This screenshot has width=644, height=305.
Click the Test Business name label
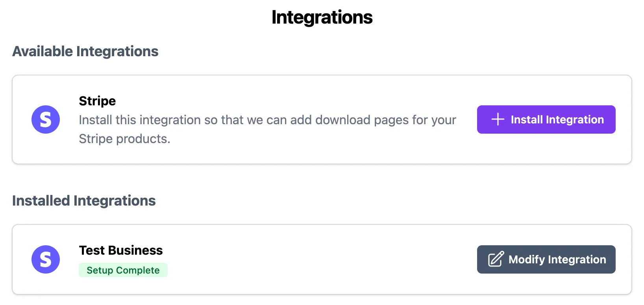(x=120, y=250)
